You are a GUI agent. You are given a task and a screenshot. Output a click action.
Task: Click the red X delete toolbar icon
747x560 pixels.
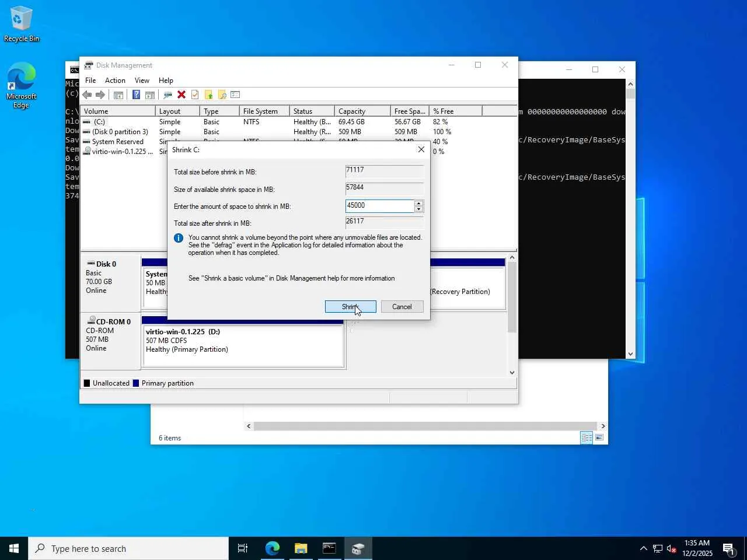tap(181, 95)
